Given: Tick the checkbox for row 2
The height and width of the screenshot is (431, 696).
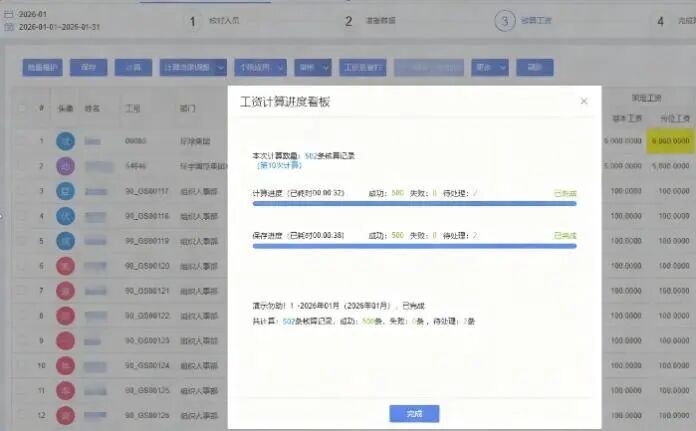Looking at the screenshot, I should point(21,166).
